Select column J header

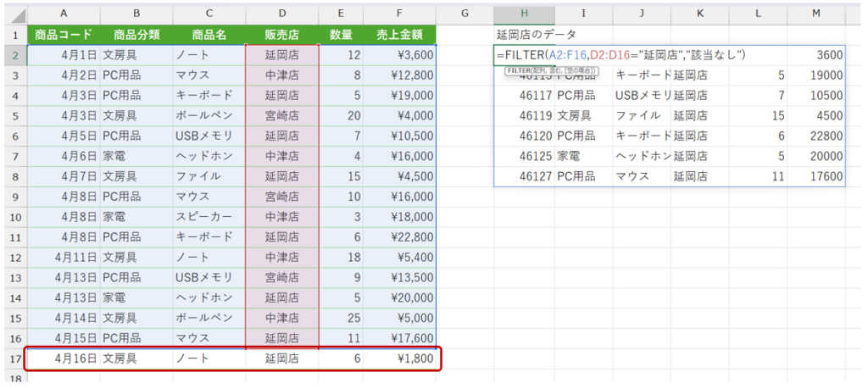(642, 13)
